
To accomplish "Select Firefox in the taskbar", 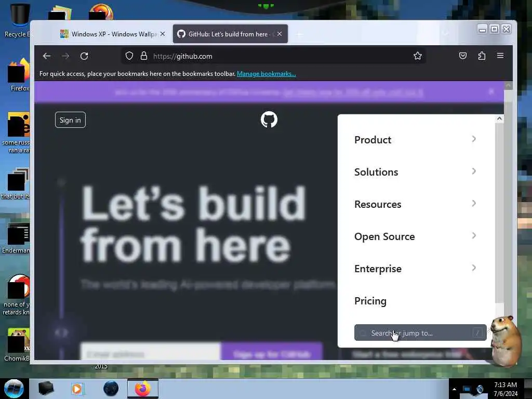I will [143, 389].
